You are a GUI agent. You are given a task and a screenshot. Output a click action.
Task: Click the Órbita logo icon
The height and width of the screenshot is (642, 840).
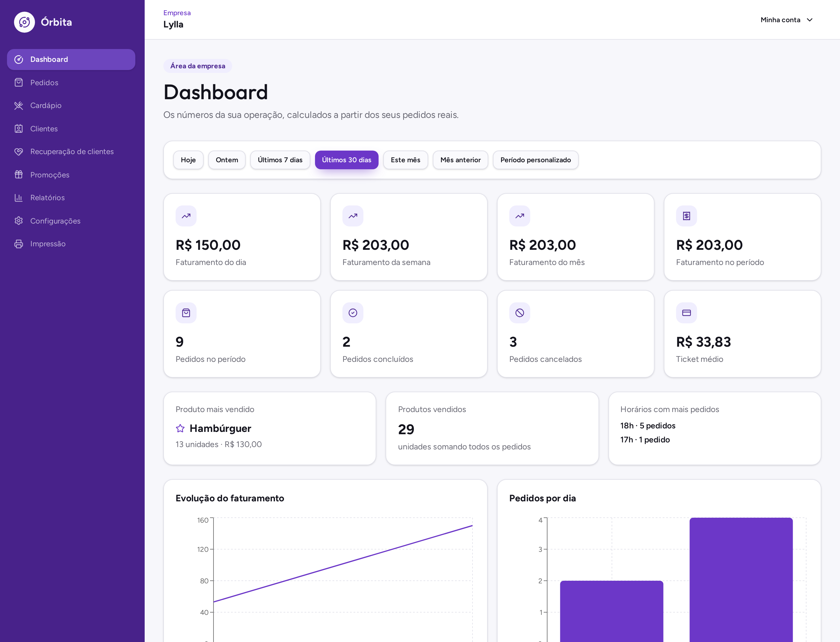point(24,22)
